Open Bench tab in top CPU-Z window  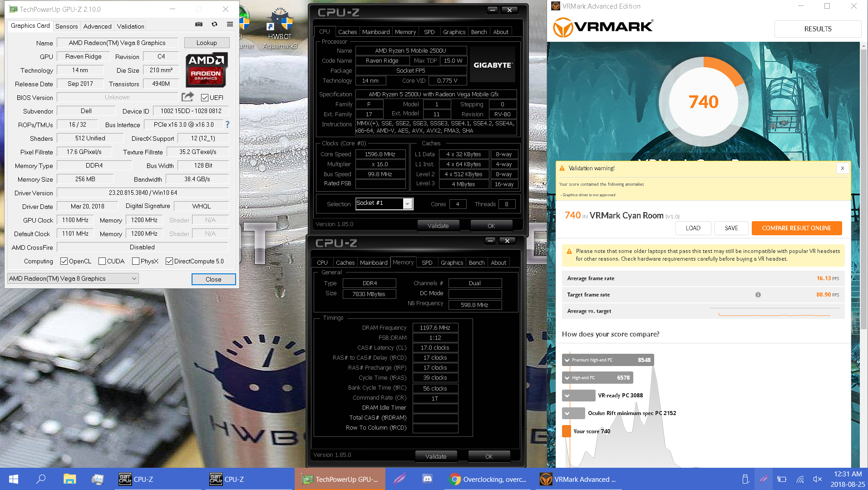pos(479,32)
